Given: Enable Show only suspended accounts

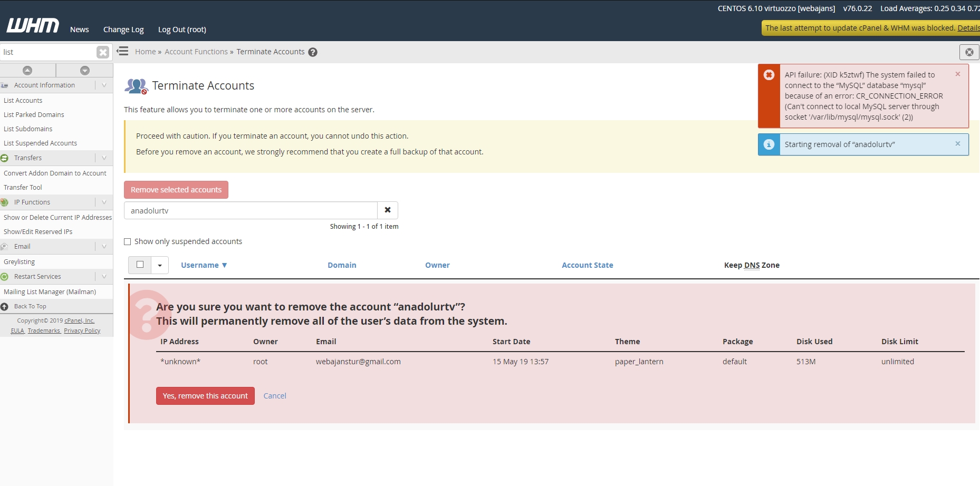Looking at the screenshot, I should pyautogui.click(x=127, y=242).
